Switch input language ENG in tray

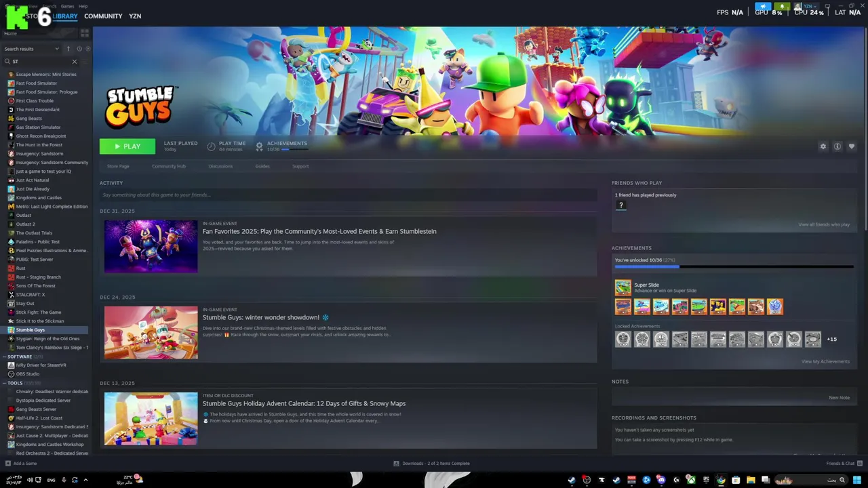click(51, 480)
